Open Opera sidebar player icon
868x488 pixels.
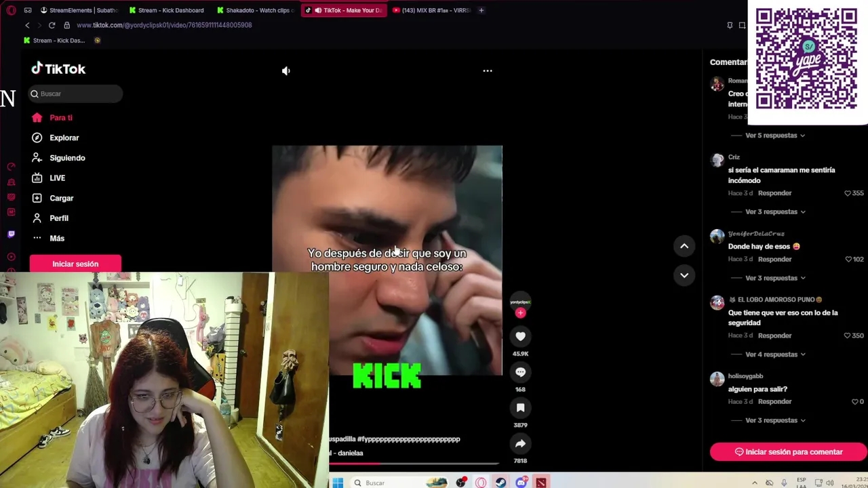pos(11,257)
